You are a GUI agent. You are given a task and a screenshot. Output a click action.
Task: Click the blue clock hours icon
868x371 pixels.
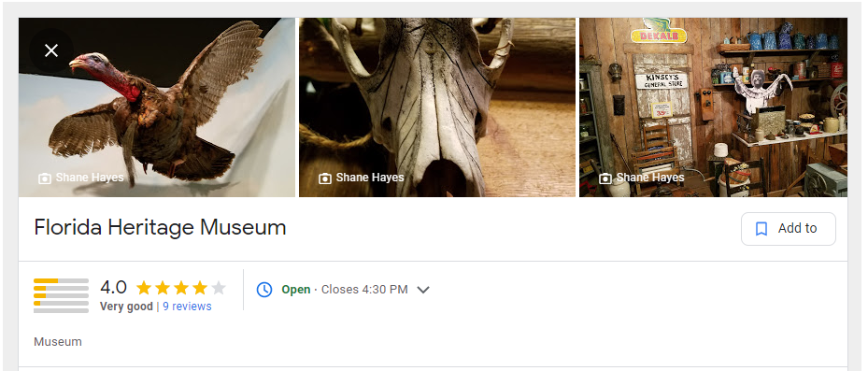pos(264,289)
